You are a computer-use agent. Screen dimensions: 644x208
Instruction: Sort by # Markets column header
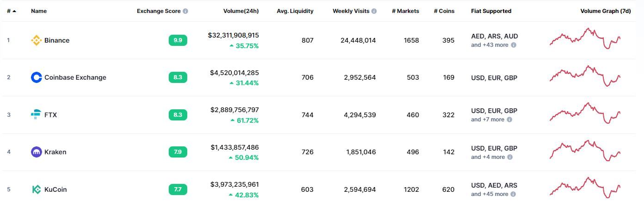click(x=405, y=11)
